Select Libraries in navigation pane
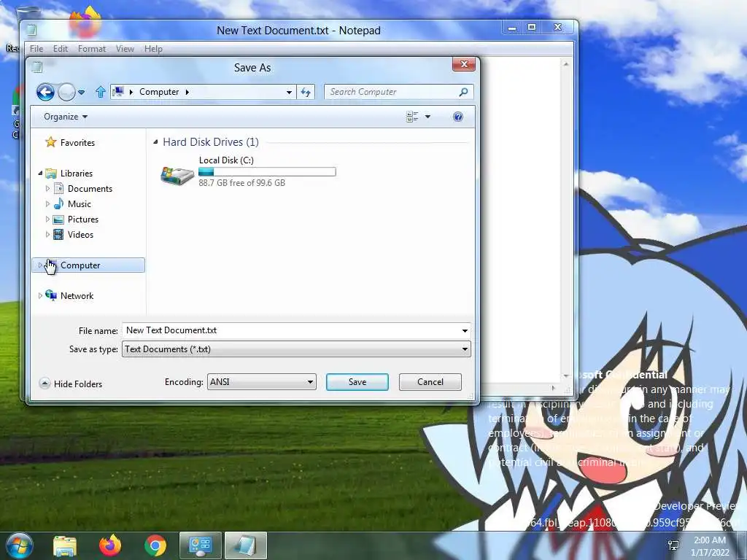747x560 pixels. 76,174
